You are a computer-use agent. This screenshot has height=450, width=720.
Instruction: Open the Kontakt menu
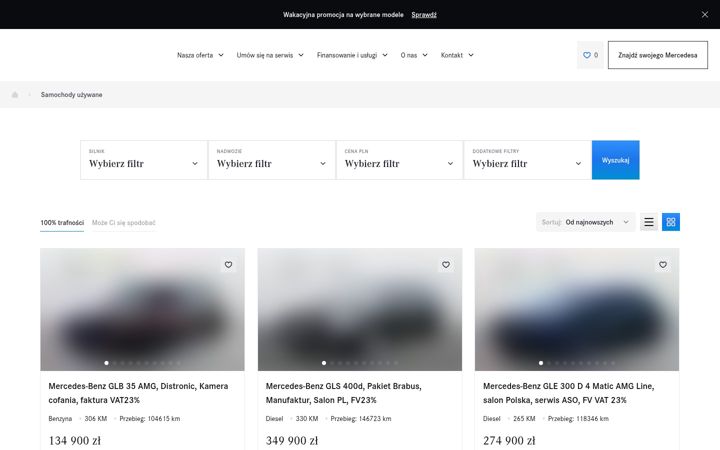457,55
